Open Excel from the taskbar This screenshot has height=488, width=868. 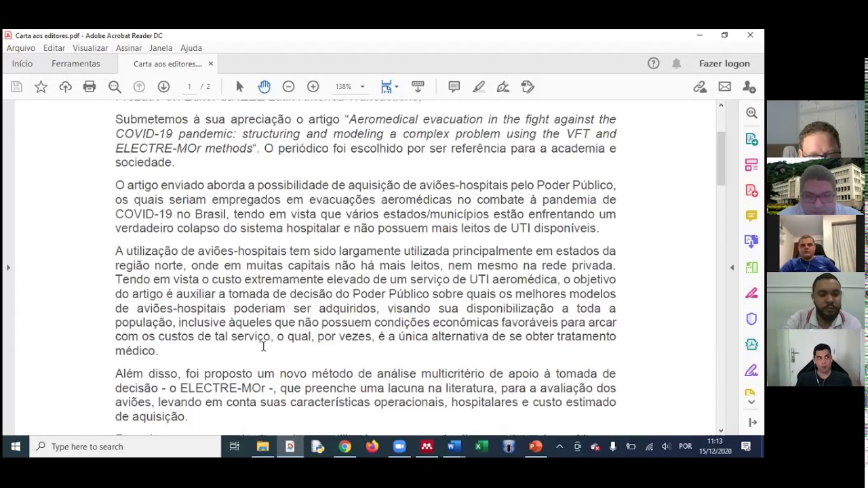click(x=481, y=447)
